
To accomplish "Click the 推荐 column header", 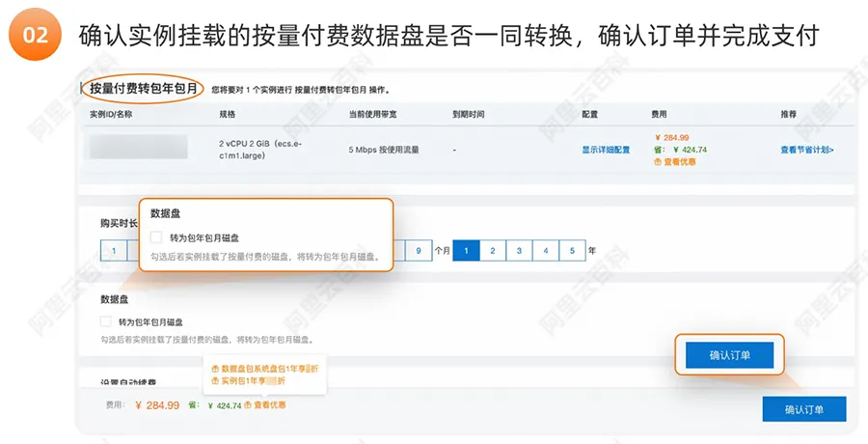I will pyautogui.click(x=788, y=114).
